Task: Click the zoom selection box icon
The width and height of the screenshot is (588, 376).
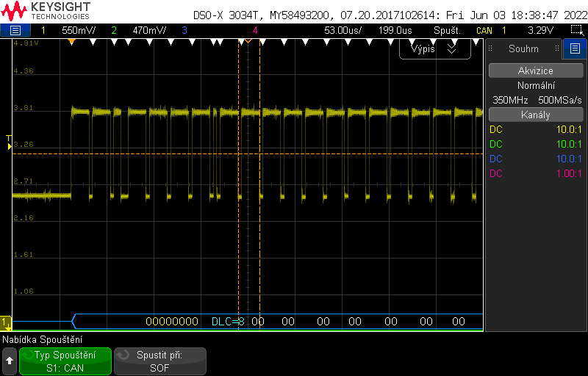Action: click(x=577, y=30)
